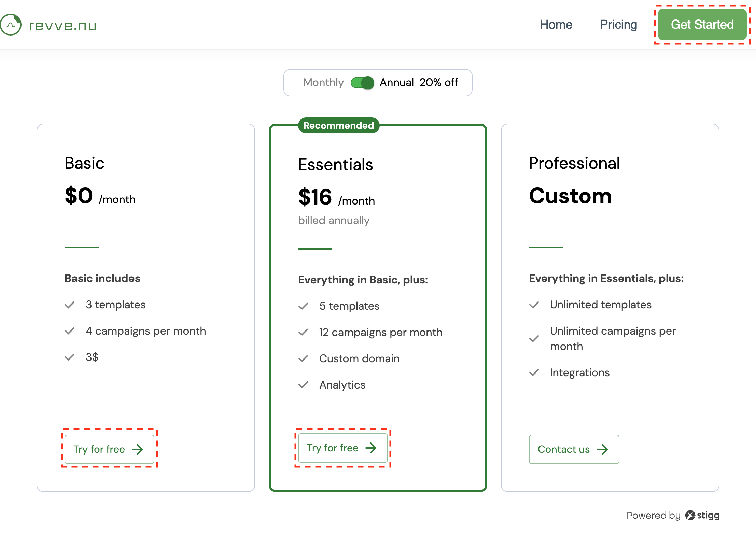
Task: Click the revve.nu brand name text
Action: tap(63, 26)
